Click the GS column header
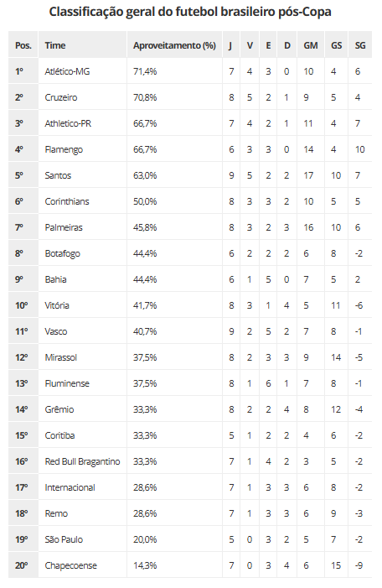 pos(336,45)
